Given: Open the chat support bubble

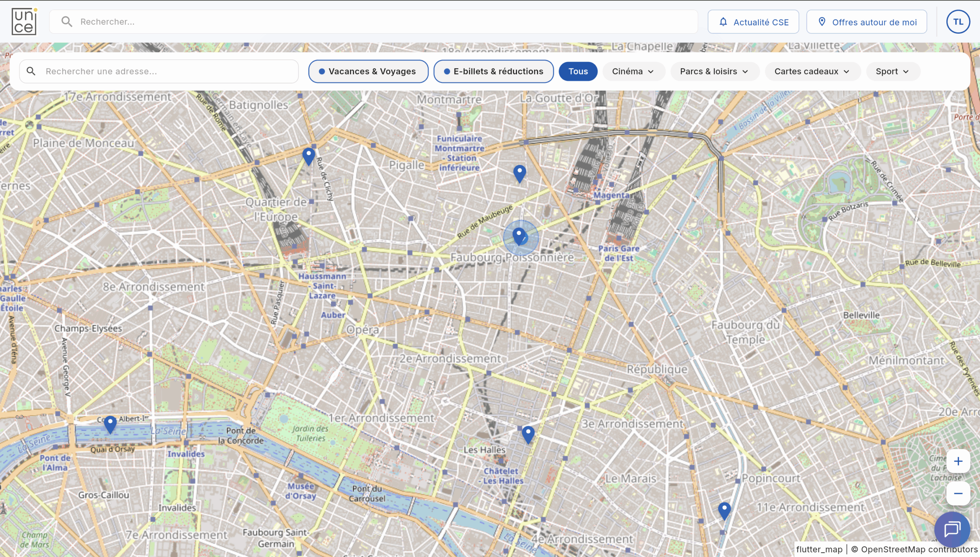Looking at the screenshot, I should (x=952, y=529).
